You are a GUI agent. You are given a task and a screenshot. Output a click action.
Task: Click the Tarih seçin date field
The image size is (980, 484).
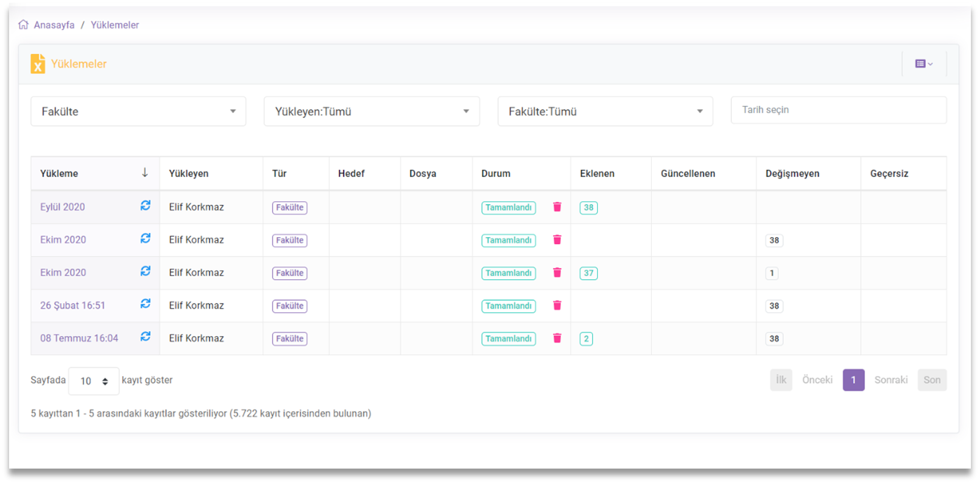click(x=838, y=110)
